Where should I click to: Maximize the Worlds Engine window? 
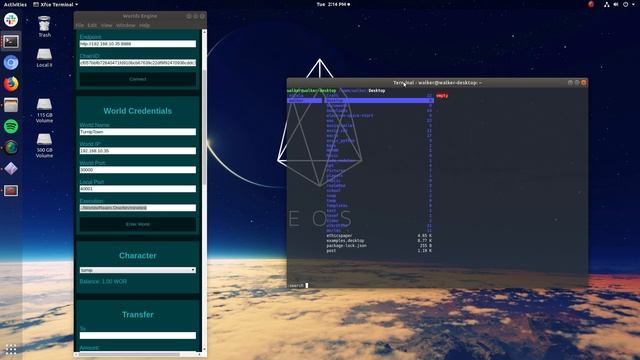point(196,16)
